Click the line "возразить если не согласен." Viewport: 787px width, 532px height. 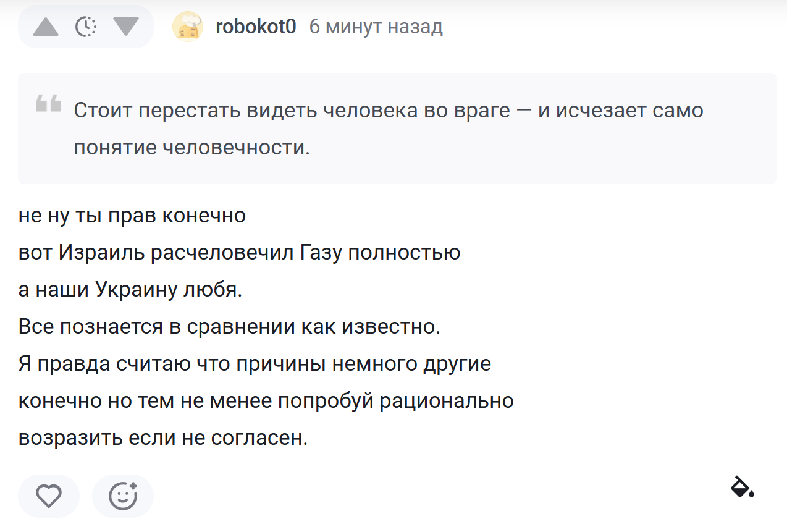tap(162, 438)
